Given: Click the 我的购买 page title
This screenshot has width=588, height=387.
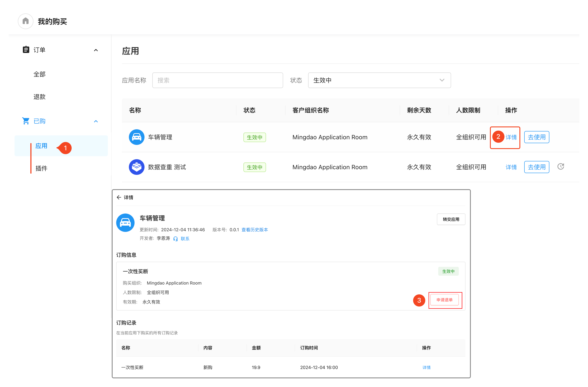Looking at the screenshot, I should [52, 21].
